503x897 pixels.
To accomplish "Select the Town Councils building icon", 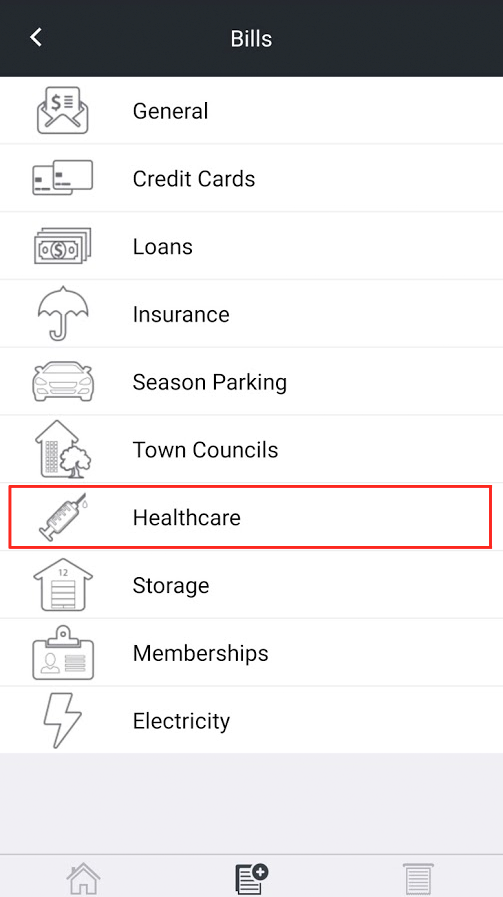I will click(64, 449).
